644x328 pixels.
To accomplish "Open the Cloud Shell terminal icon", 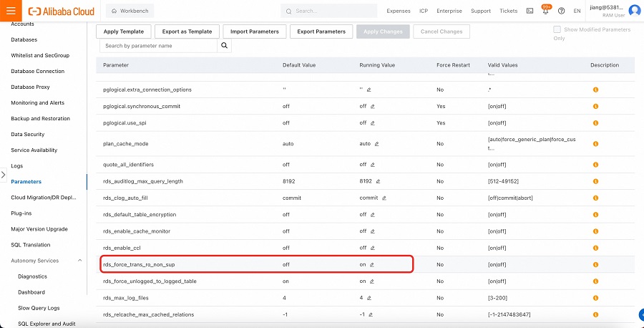I will (x=530, y=11).
